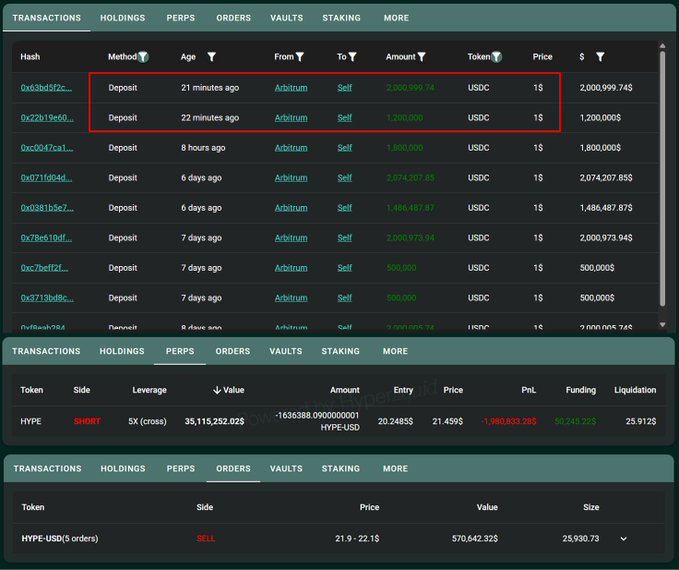The image size is (679, 570).
Task: Filter transactions by From address
Action: pos(300,57)
